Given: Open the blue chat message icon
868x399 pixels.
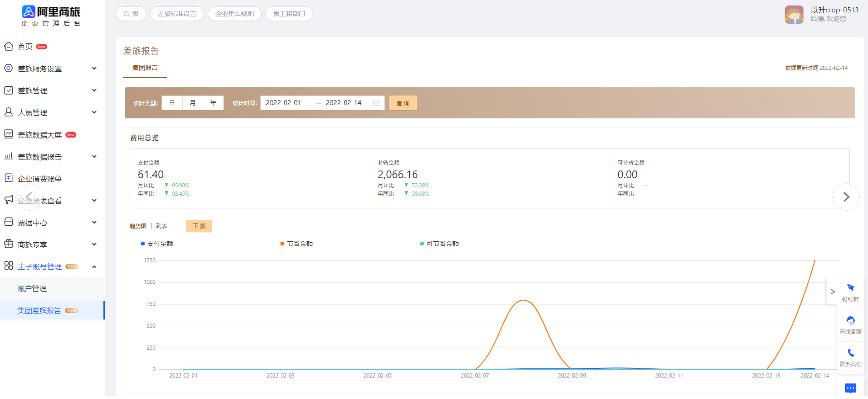Looking at the screenshot, I should coord(851,388).
